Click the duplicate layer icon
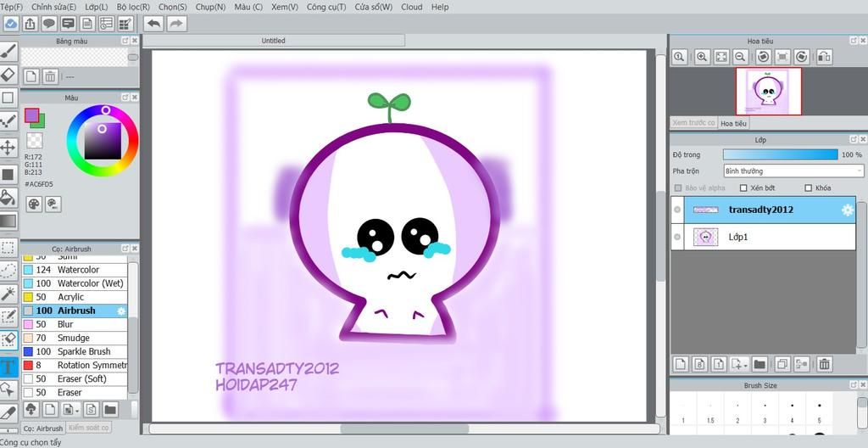This screenshot has height=448, width=868. click(x=782, y=364)
